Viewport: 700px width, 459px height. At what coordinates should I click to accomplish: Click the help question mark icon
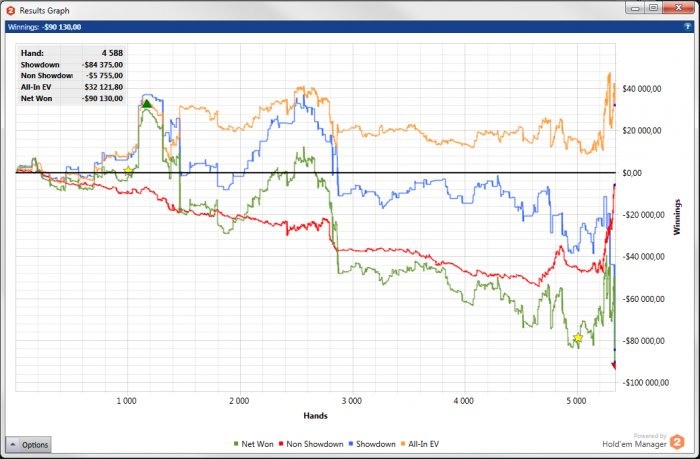point(688,27)
